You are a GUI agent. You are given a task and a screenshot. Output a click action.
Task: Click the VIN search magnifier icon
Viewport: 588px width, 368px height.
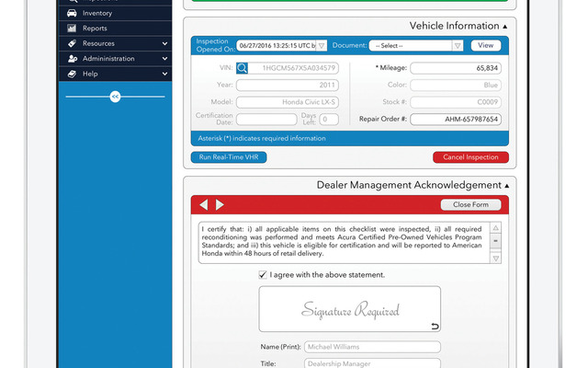(242, 68)
